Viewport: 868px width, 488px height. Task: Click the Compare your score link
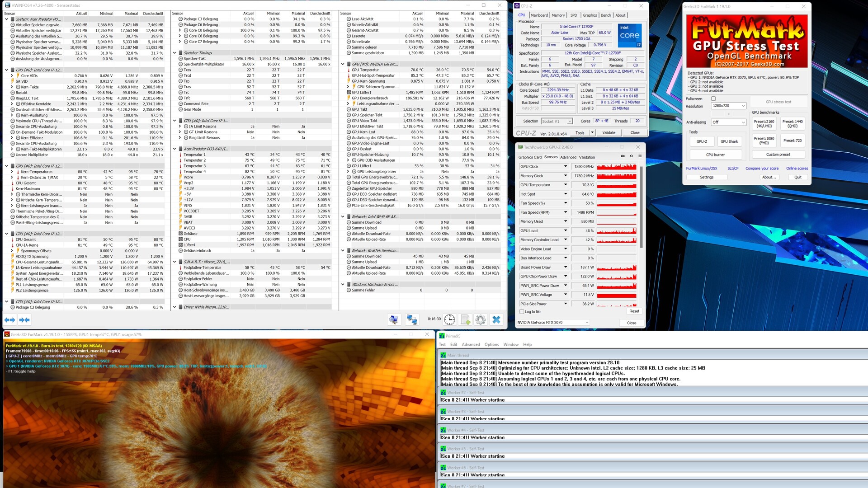point(762,168)
